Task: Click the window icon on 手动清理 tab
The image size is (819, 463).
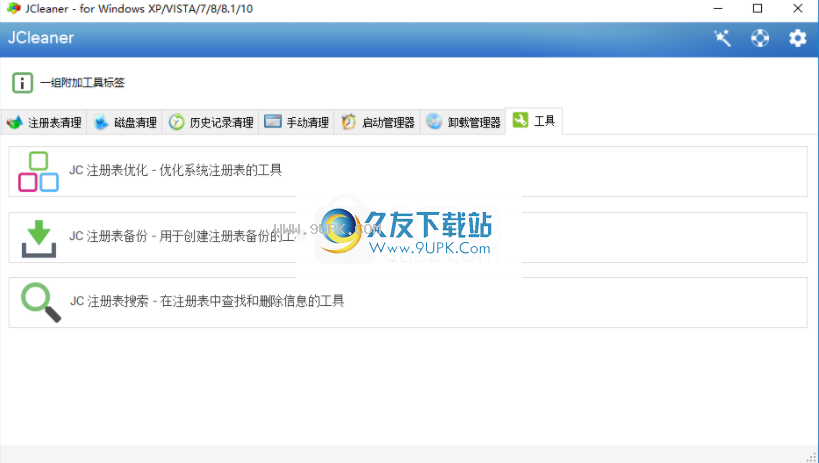Action: [x=273, y=121]
